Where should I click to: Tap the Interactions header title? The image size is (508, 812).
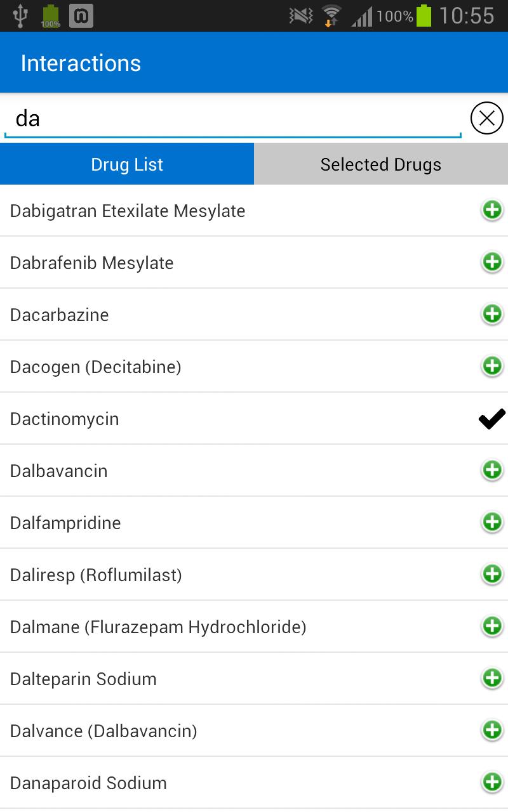click(x=81, y=63)
